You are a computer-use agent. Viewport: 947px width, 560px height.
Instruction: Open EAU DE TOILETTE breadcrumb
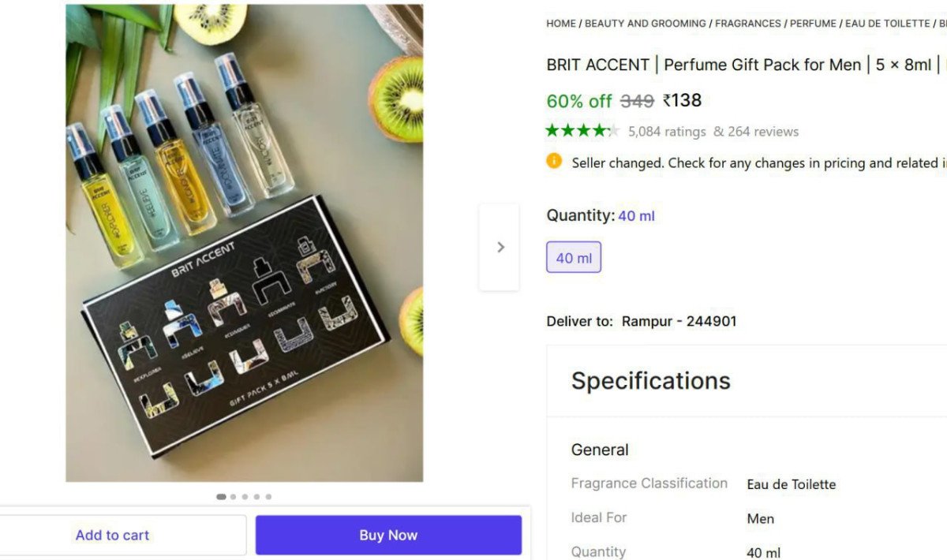coord(888,24)
